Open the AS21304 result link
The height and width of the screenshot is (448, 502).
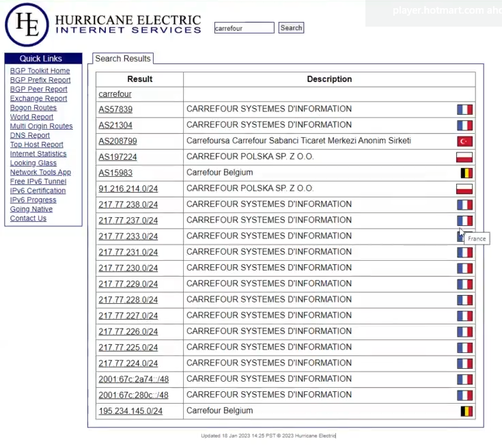(x=115, y=125)
